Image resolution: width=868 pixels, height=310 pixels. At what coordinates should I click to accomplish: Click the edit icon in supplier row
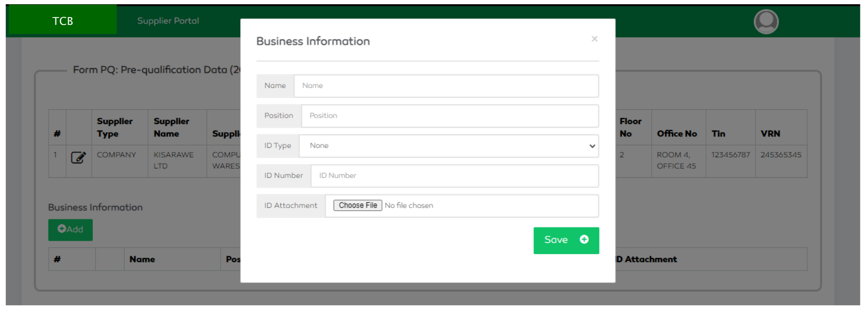pyautogui.click(x=78, y=158)
